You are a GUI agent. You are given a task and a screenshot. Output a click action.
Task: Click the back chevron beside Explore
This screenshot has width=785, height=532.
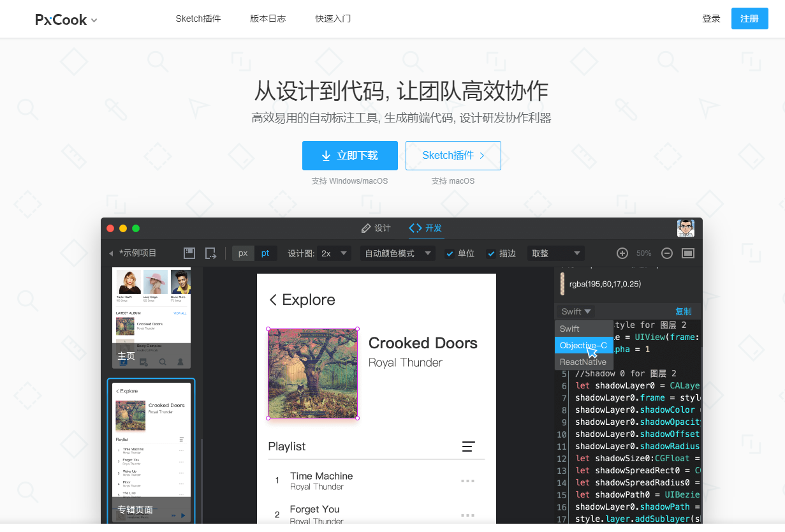pyautogui.click(x=273, y=300)
